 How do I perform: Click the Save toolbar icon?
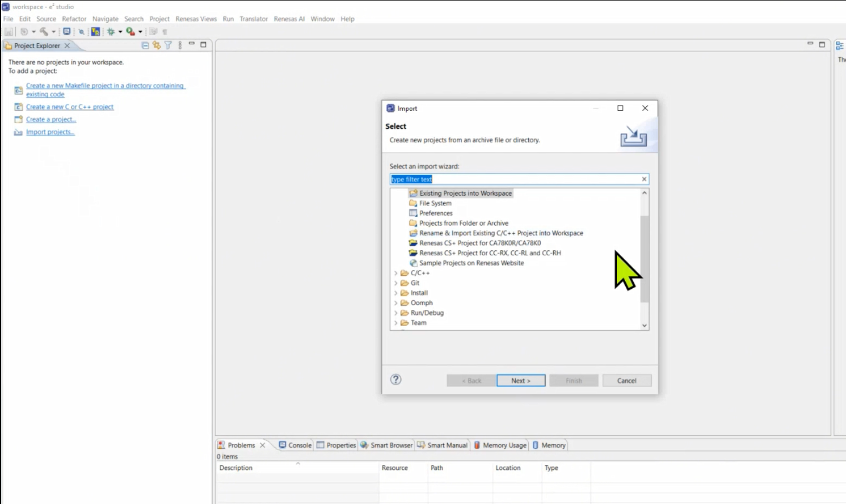9,32
